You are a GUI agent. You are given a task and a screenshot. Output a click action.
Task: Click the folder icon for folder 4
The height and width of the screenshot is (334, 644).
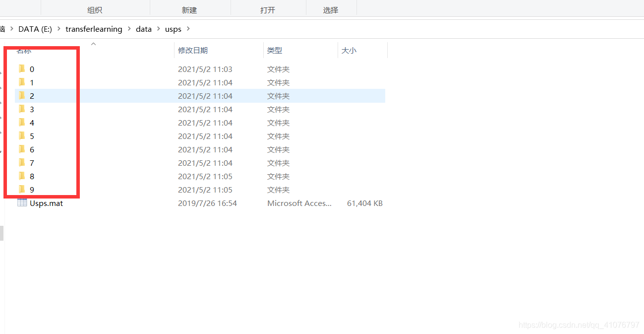coord(22,122)
